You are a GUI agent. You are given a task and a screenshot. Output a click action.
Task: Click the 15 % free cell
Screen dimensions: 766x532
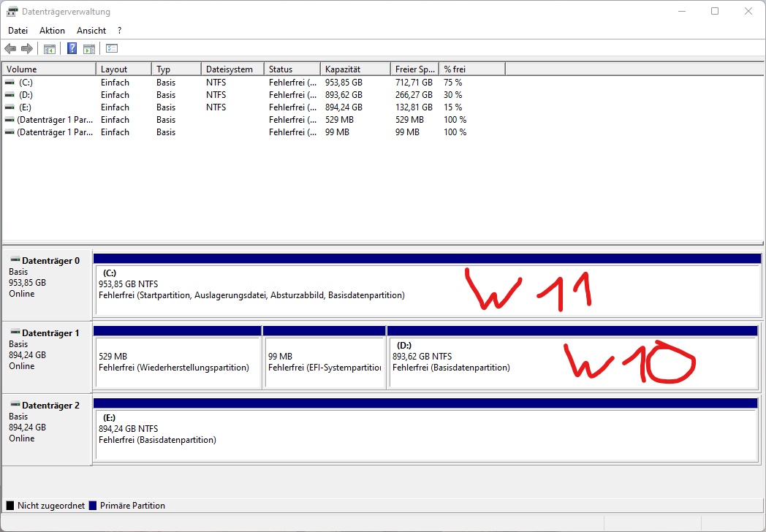453,107
